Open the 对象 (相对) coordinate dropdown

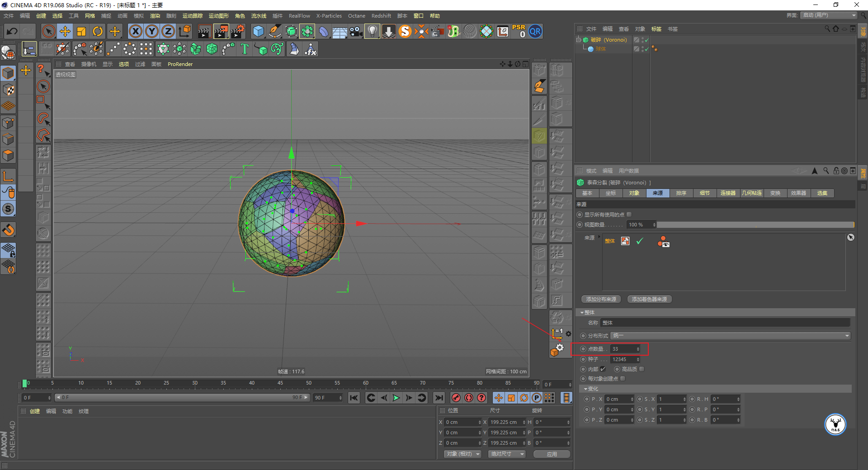462,454
